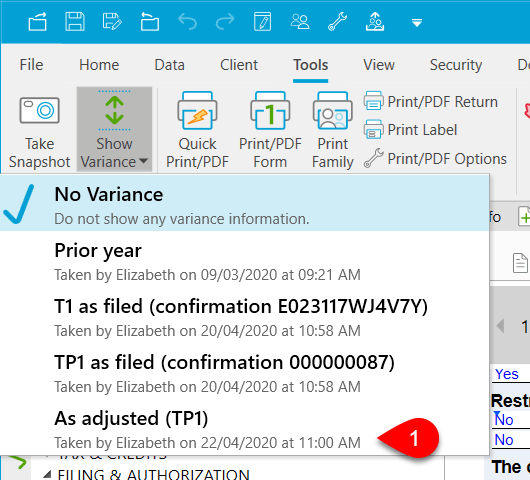Collapse the Filing & Authorization tree section
Screen dimensions: 530x480
pyautogui.click(x=48, y=474)
